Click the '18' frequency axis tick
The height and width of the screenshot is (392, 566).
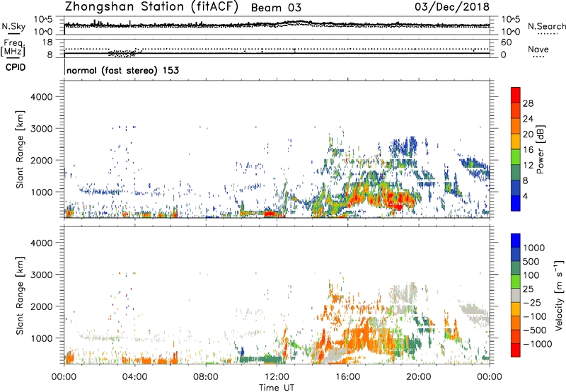point(47,42)
